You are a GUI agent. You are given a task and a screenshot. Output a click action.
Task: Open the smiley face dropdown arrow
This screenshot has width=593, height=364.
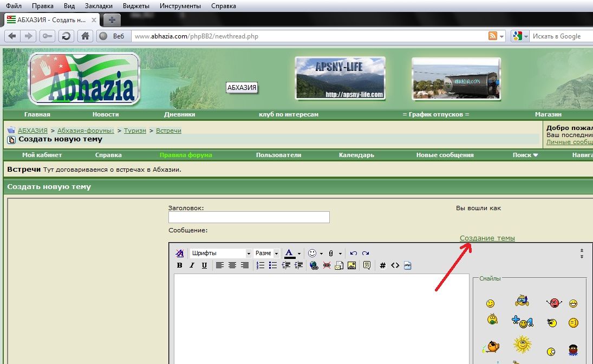[321, 253]
